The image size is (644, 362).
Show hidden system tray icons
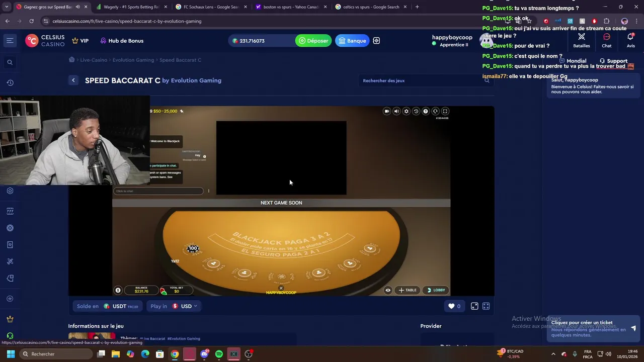click(x=553, y=354)
